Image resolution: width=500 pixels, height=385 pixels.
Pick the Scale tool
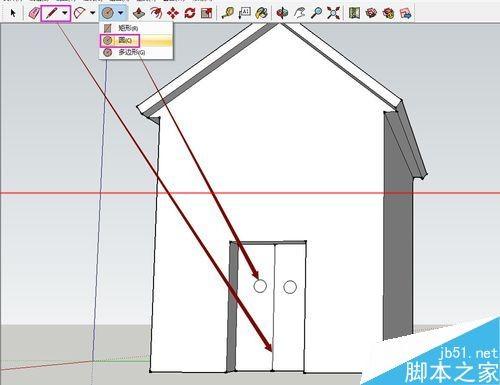[x=207, y=13]
